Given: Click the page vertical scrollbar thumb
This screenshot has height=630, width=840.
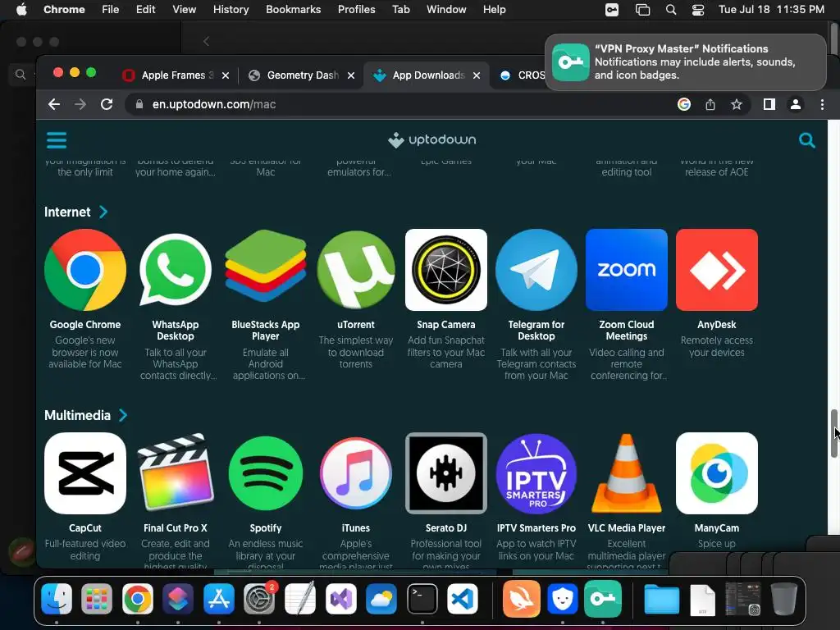Looking at the screenshot, I should click(x=833, y=433).
